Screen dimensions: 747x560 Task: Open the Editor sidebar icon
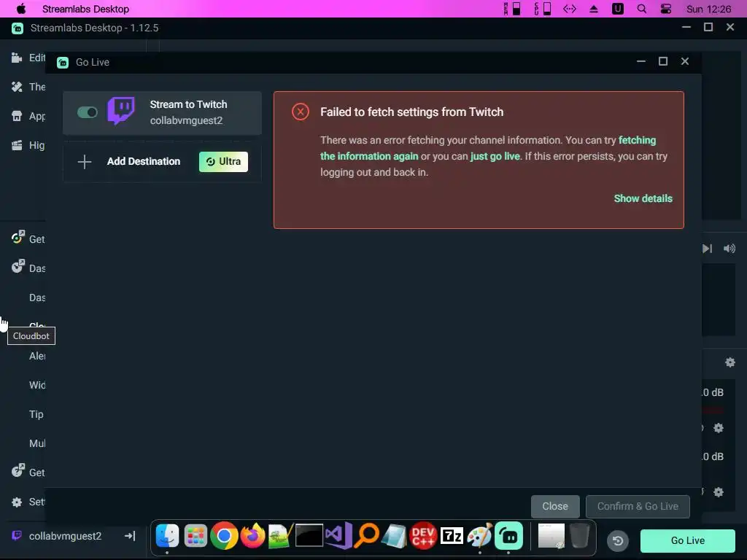point(17,58)
